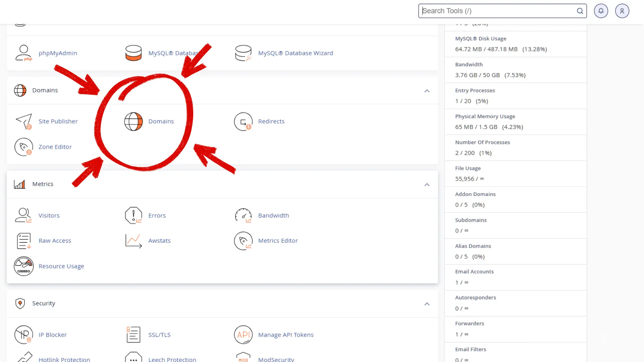Open the Raw Access link
The image size is (644, 362).
pos(55,241)
